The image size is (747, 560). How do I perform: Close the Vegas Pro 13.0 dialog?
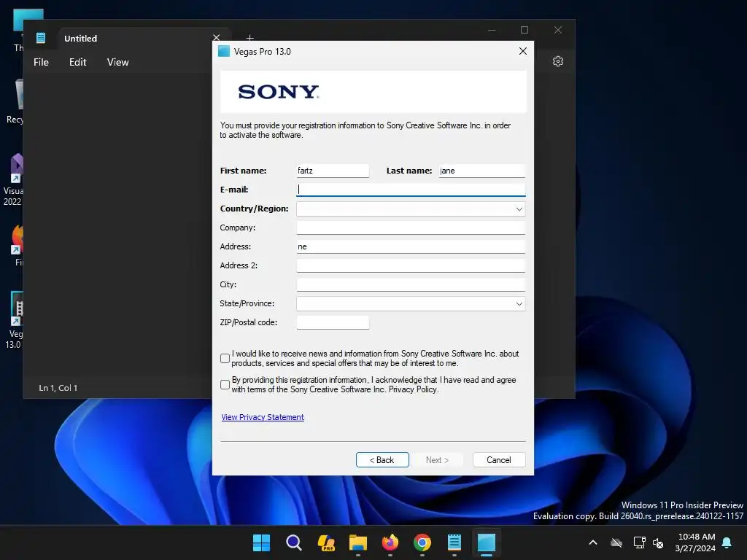(522, 51)
